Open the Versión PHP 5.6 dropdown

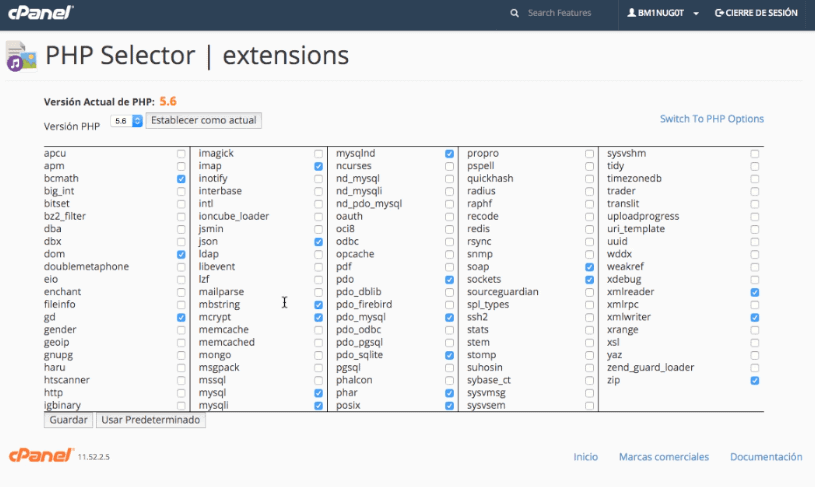pyautogui.click(x=126, y=121)
